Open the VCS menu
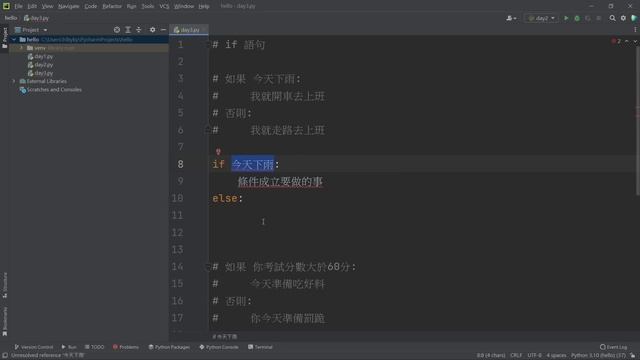 (x=164, y=6)
